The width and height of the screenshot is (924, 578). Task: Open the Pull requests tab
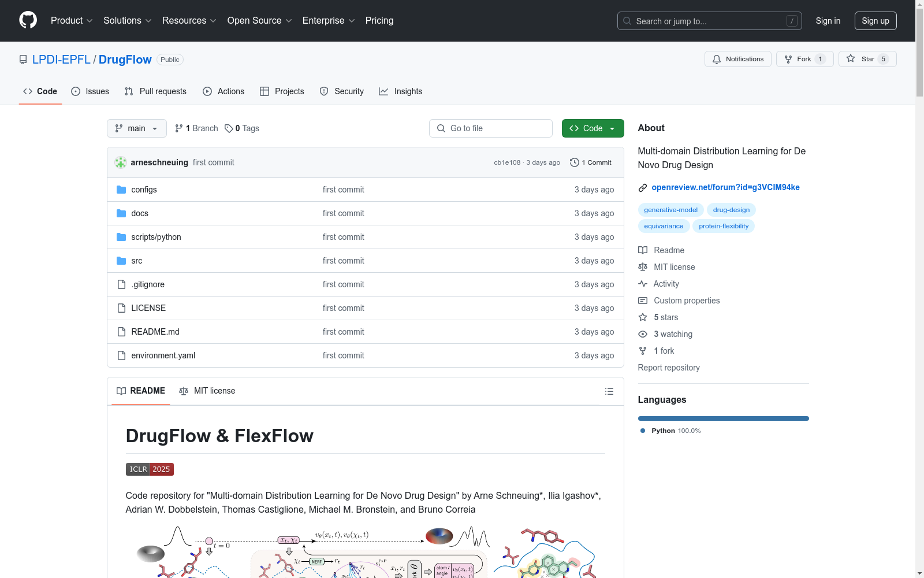click(x=155, y=91)
